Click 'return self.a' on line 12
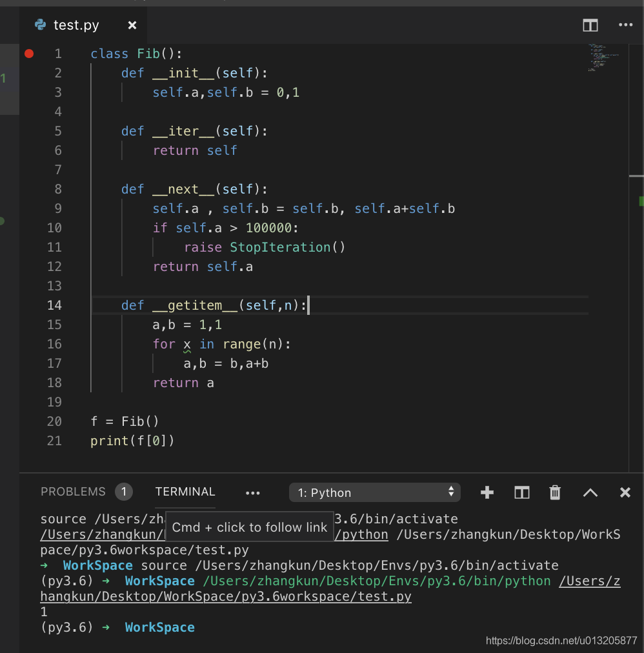This screenshot has height=653, width=644. coord(203,266)
